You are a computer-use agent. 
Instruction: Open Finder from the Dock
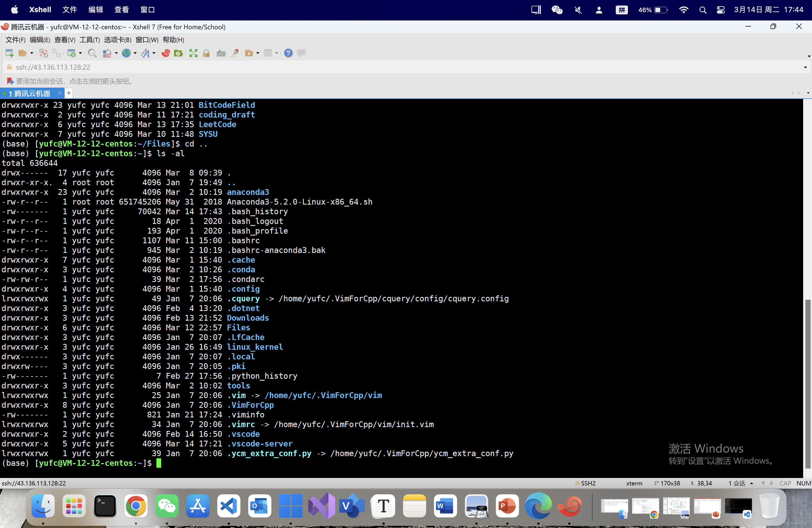43,506
